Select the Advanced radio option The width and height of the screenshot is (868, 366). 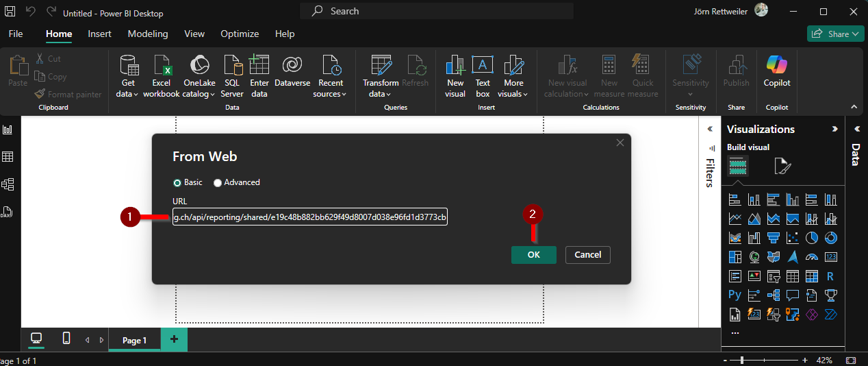click(237, 182)
